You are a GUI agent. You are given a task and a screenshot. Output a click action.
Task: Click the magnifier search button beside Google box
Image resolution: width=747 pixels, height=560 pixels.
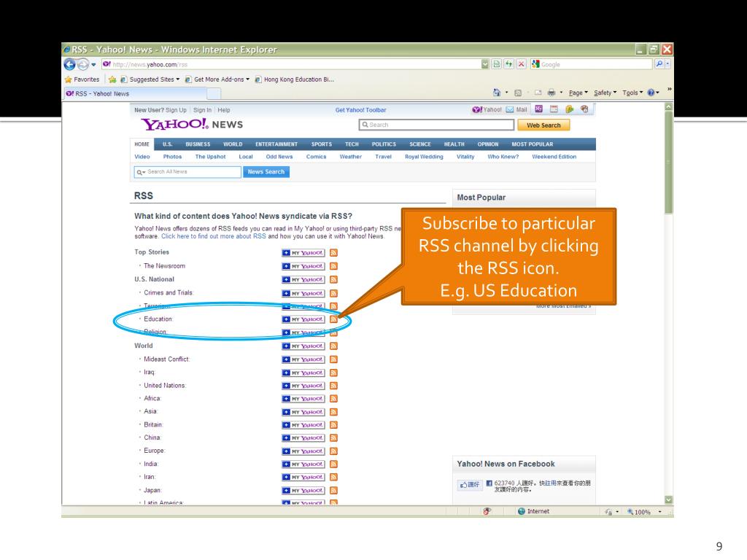(659, 64)
